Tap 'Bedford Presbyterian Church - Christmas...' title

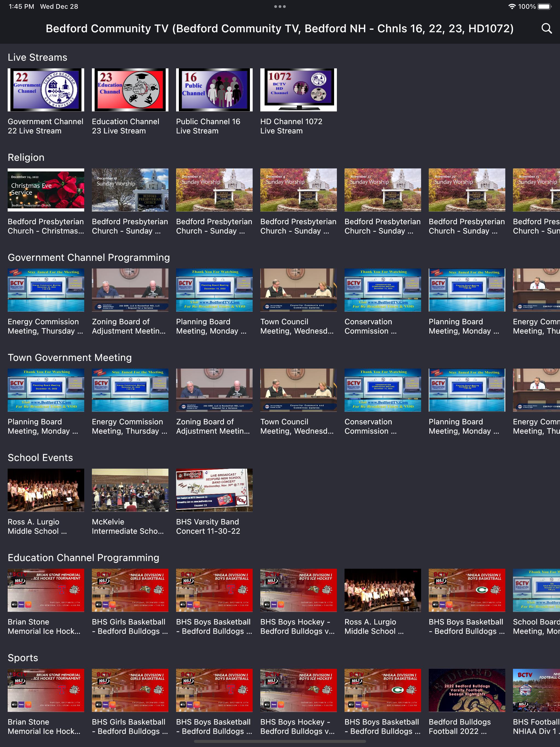(x=46, y=226)
